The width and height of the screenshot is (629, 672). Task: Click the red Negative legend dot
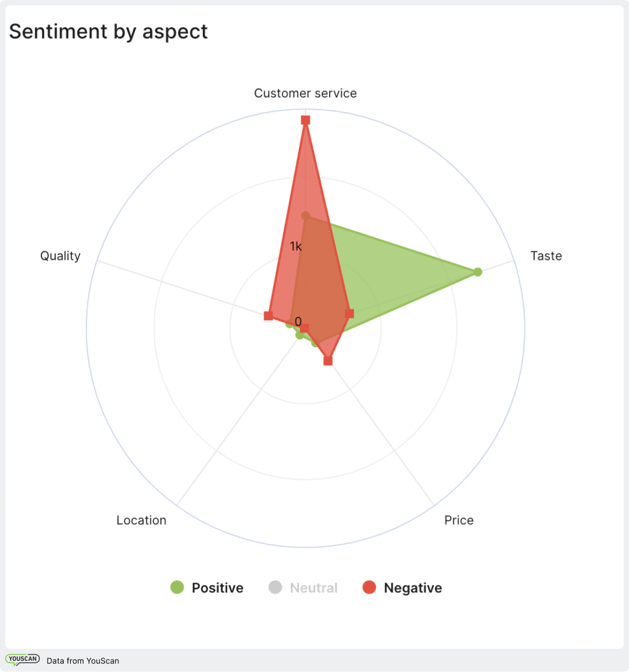(369, 587)
